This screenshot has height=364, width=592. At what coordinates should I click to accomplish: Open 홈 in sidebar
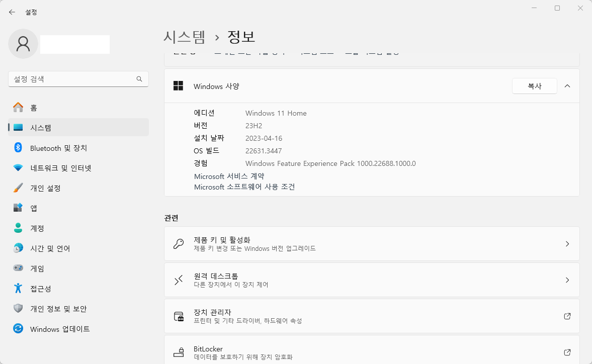78,108
